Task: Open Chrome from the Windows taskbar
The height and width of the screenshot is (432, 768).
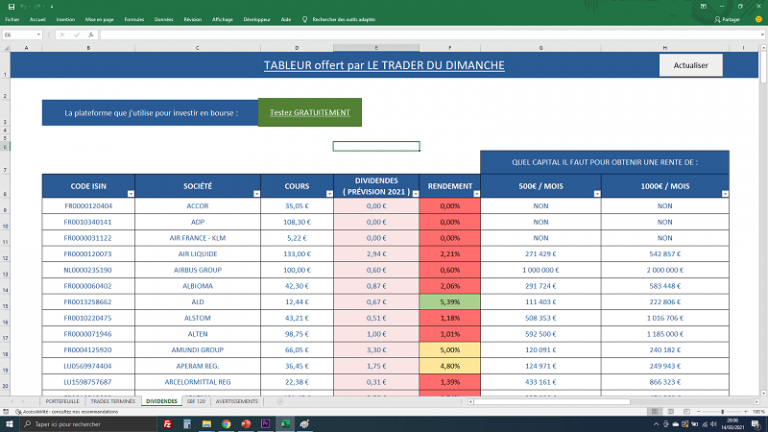Action: pyautogui.click(x=226, y=424)
